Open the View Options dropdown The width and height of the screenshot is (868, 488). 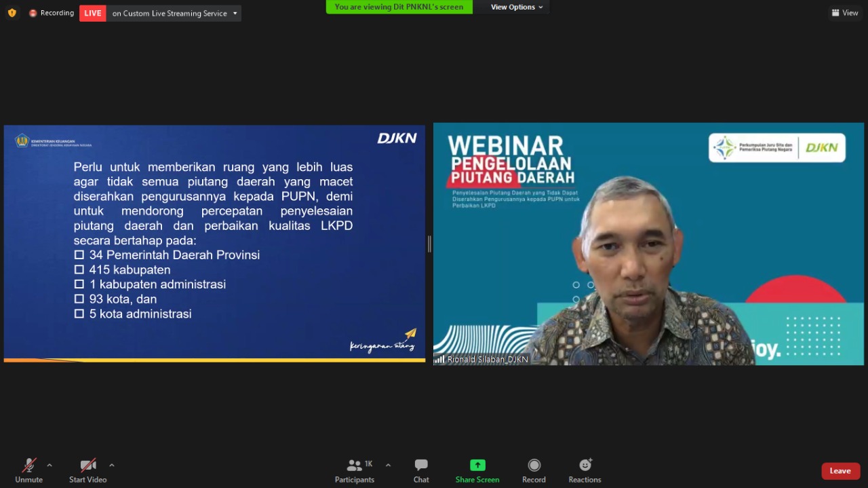click(517, 7)
